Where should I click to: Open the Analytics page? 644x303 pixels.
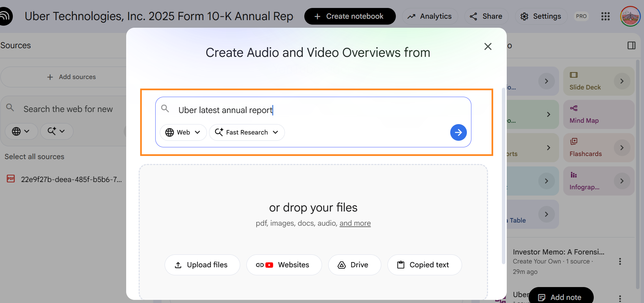coord(430,16)
